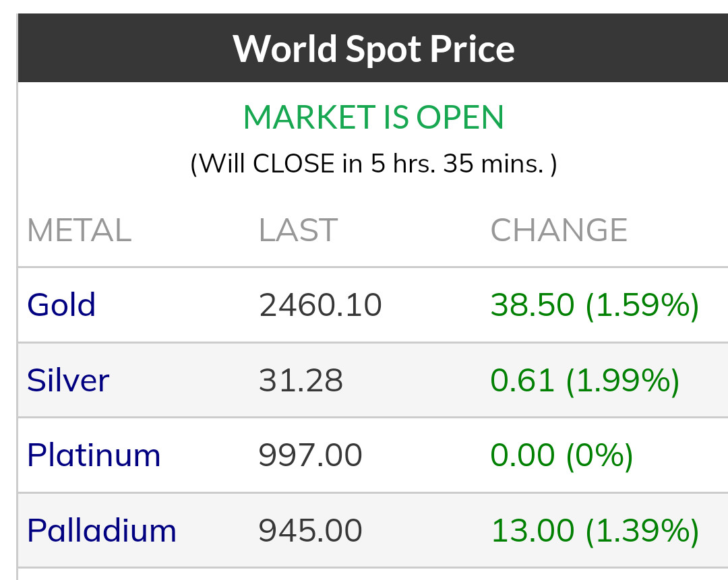Click Platinum's change value 0.00 (0%)
Viewport: 728px width, 580px height.
[562, 455]
